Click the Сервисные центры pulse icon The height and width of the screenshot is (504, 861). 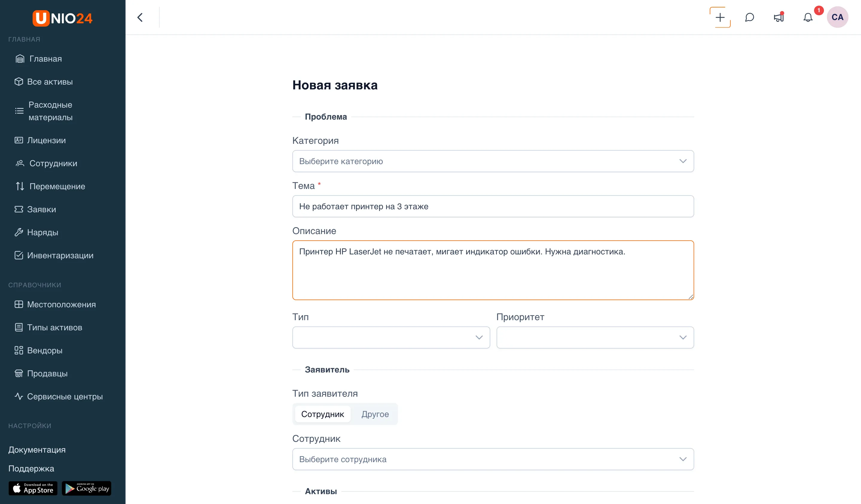[x=19, y=396]
